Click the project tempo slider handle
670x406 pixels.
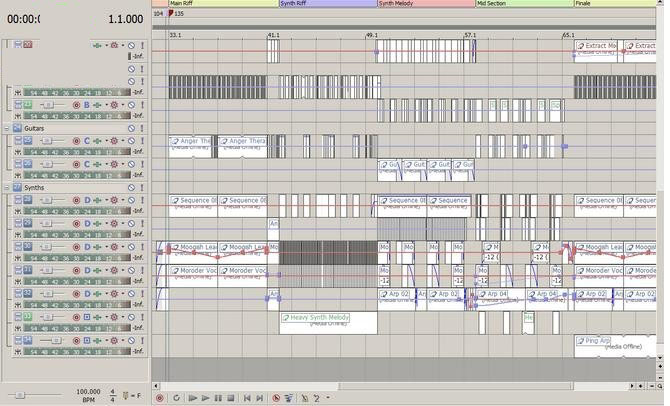tap(20, 395)
